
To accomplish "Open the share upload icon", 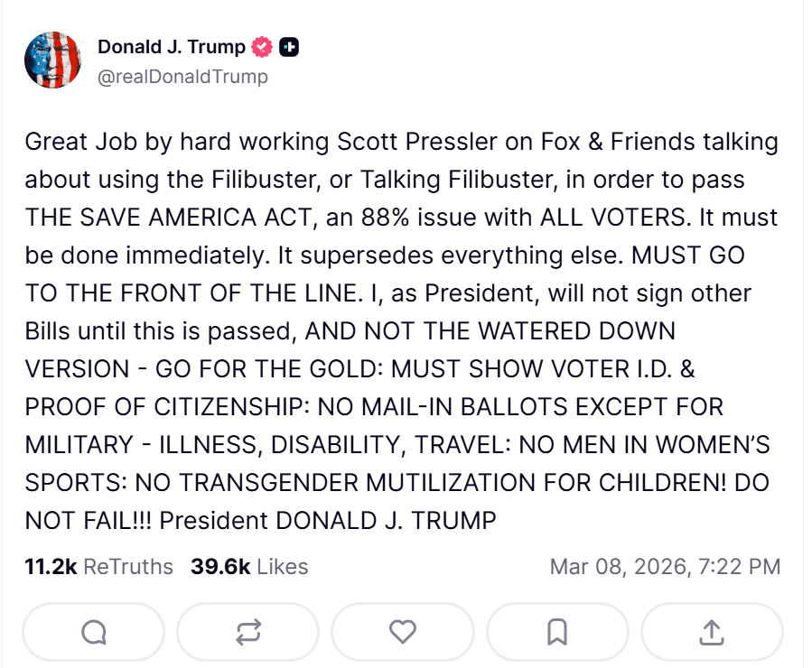I will pos(712,632).
